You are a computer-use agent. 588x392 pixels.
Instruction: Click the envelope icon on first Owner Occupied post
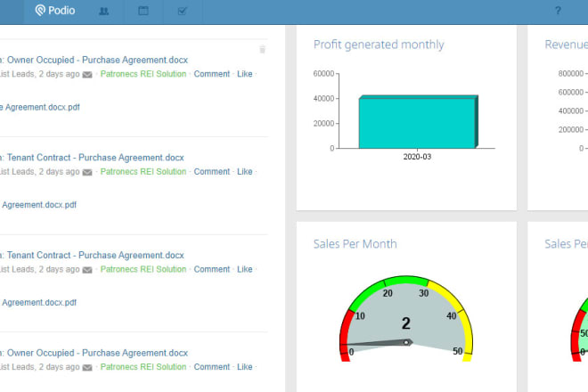click(x=87, y=75)
